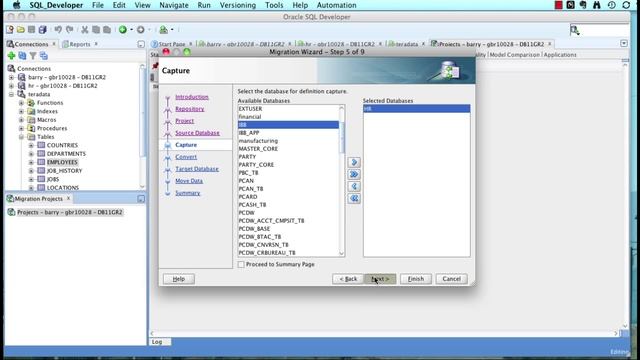Cancel the Migration Wizard

coord(451,279)
